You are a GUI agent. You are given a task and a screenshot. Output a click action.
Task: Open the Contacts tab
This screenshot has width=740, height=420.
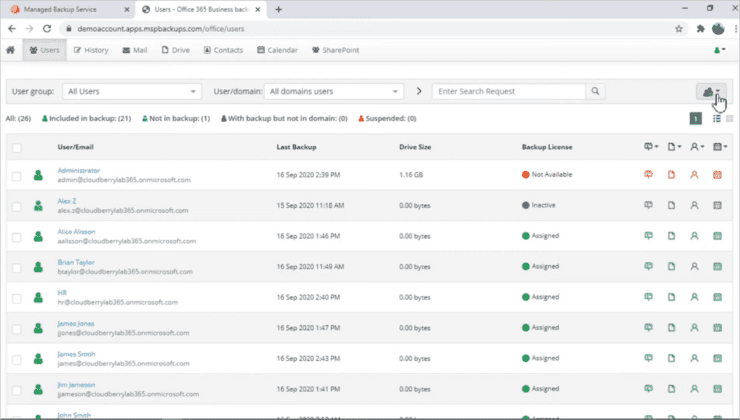223,50
